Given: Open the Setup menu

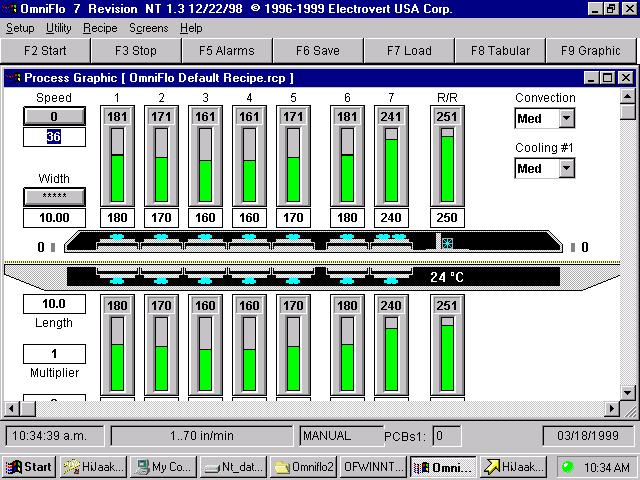Looking at the screenshot, I should pyautogui.click(x=20, y=28).
